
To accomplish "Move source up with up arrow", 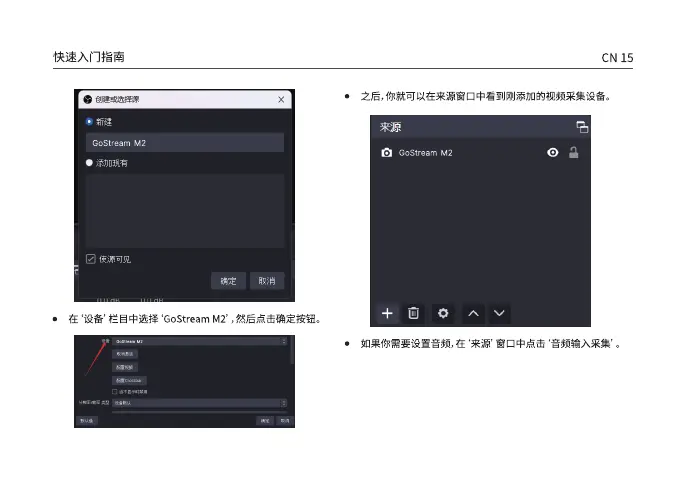I will [474, 313].
